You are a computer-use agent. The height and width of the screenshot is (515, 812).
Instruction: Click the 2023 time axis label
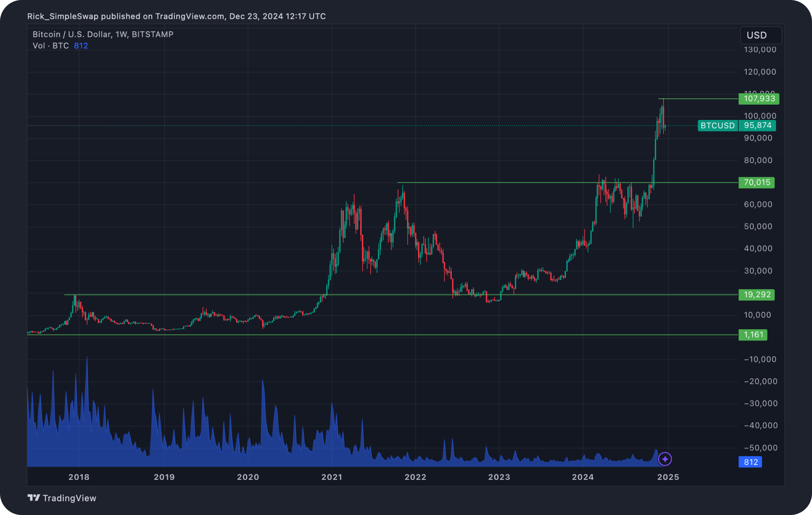click(x=499, y=477)
